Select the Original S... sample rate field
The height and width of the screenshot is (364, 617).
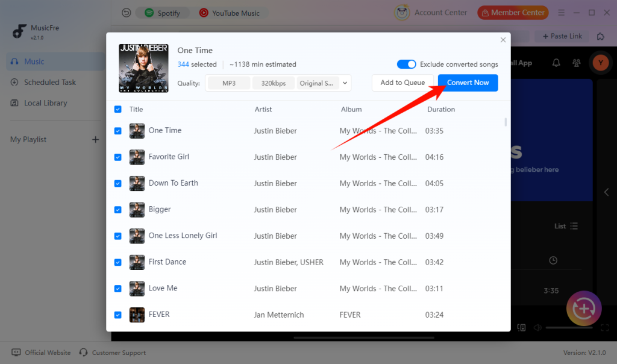pos(318,83)
